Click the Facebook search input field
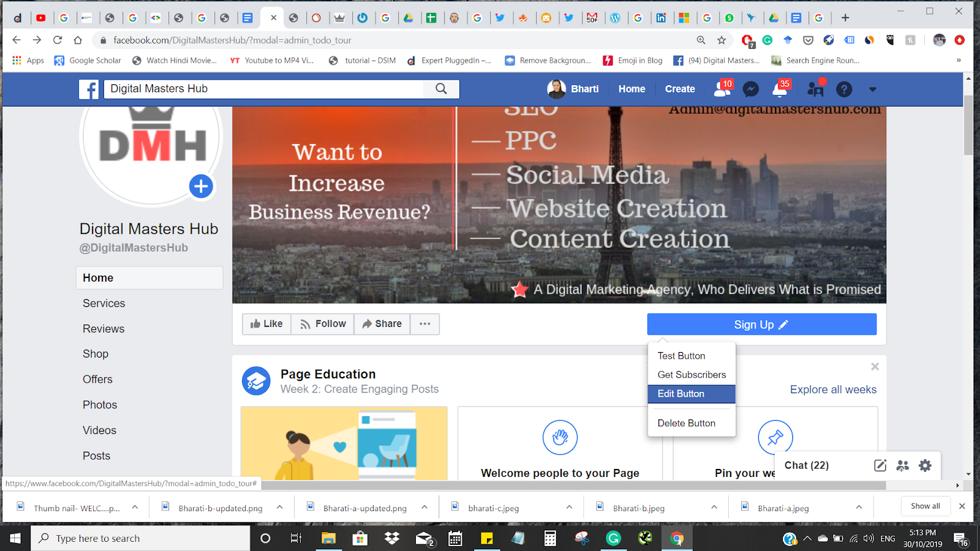This screenshot has width=980, height=551. point(263,89)
